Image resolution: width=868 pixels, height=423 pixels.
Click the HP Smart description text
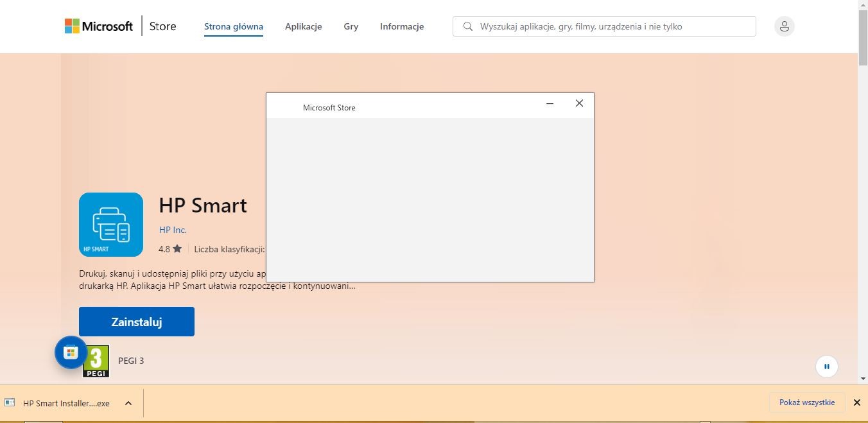(217, 280)
